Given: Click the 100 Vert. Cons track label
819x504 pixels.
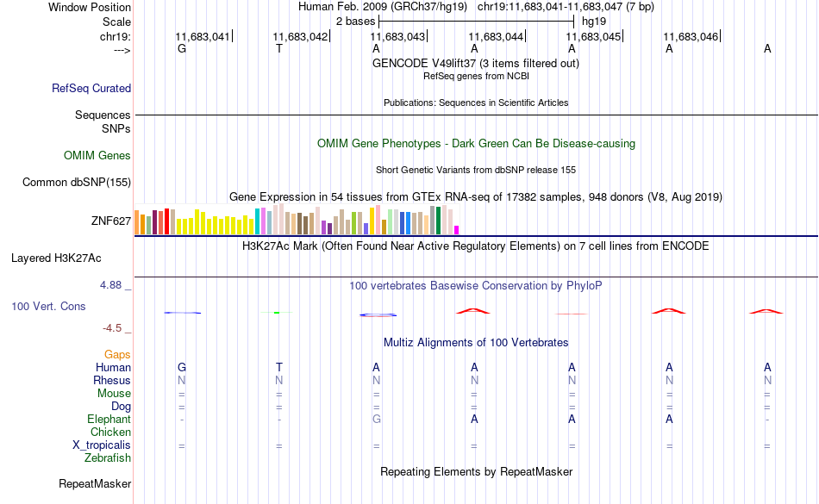Looking at the screenshot, I should point(48,306).
